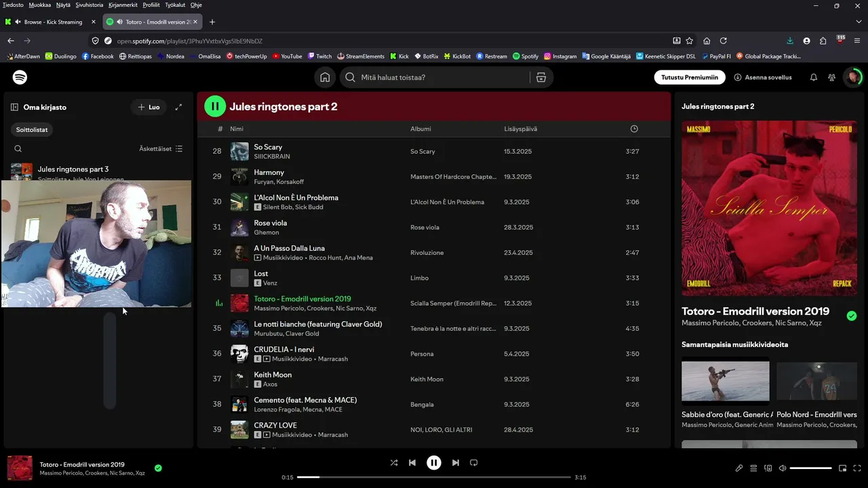Search within the library using magnifier icon
The width and height of the screenshot is (868, 488).
coord(18,148)
